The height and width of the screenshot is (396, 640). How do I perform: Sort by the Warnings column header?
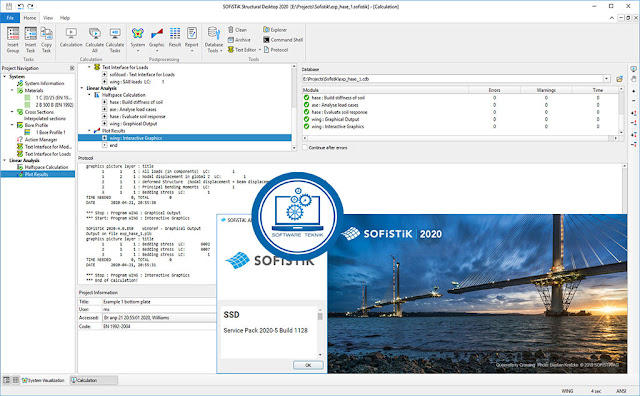pos(546,90)
